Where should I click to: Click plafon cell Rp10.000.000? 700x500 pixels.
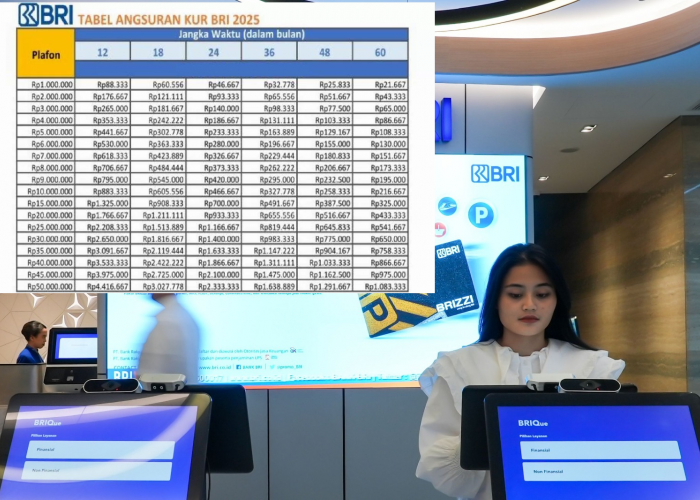tap(46, 192)
